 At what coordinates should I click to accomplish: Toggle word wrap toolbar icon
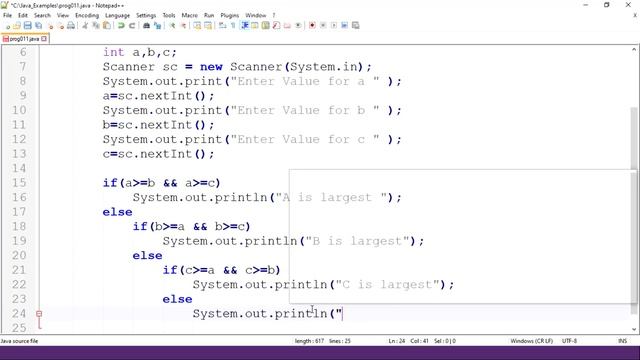pyautogui.click(x=222, y=26)
